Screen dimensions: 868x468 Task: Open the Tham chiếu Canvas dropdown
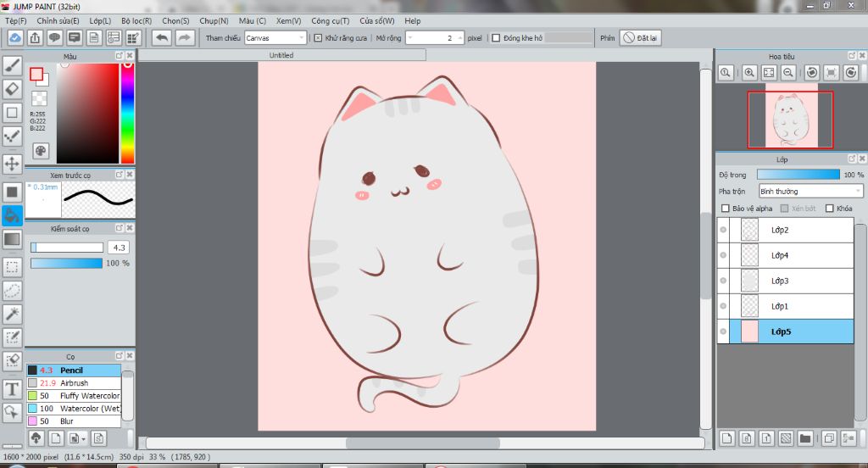pyautogui.click(x=275, y=37)
